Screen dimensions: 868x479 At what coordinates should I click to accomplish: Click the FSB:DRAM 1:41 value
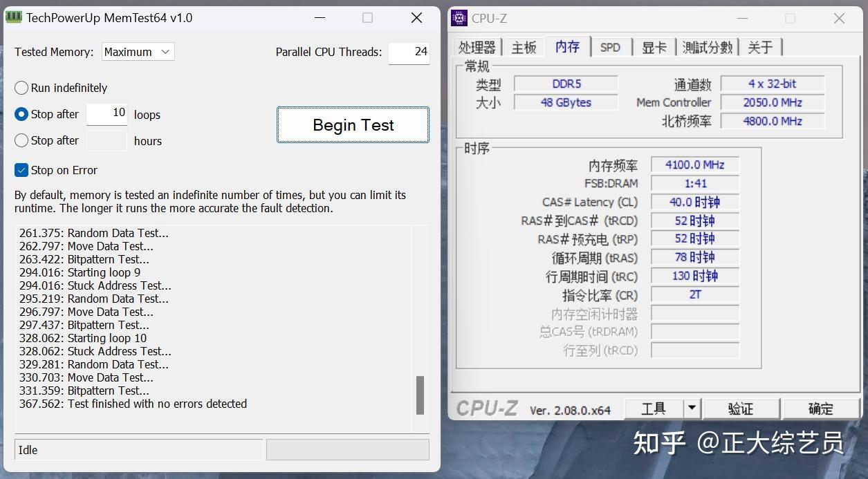click(695, 183)
